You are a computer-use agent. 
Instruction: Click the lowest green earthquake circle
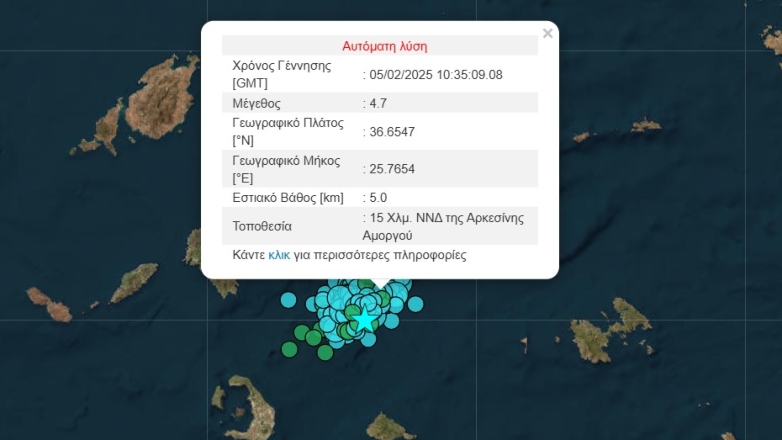click(325, 352)
